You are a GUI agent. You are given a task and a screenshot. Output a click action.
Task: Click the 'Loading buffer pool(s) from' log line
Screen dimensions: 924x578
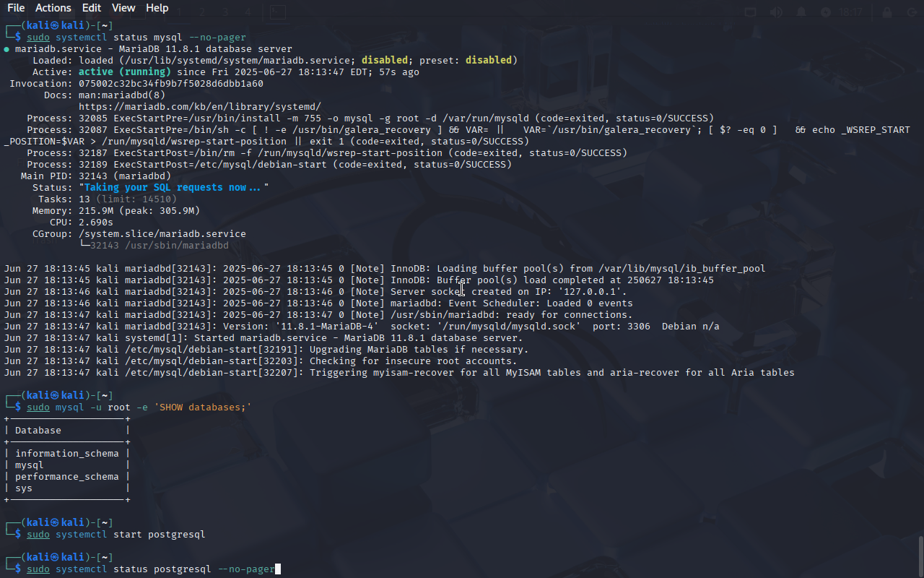(385, 269)
